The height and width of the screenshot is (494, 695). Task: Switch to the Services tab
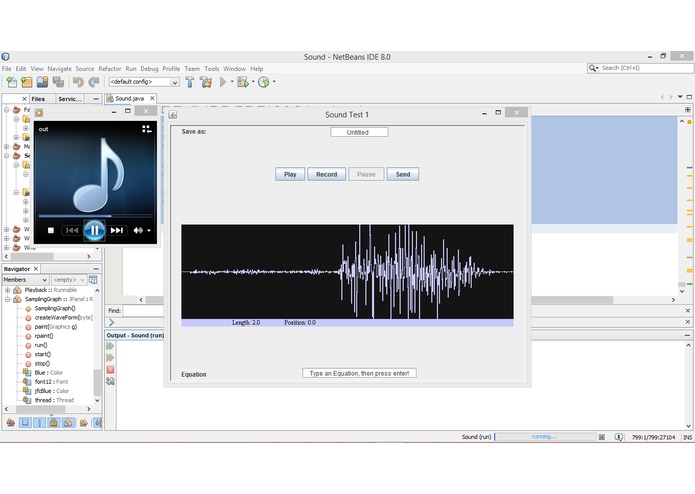(x=70, y=99)
